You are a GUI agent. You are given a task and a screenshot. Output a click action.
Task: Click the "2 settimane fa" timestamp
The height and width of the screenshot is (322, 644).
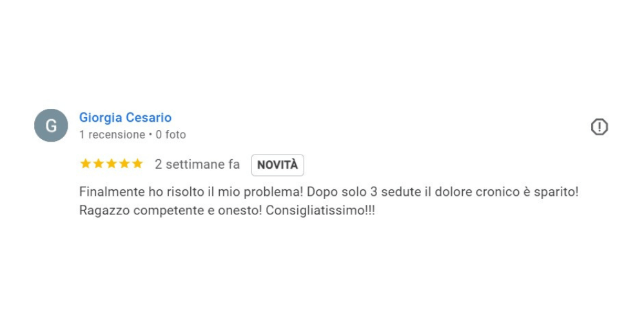tap(197, 164)
